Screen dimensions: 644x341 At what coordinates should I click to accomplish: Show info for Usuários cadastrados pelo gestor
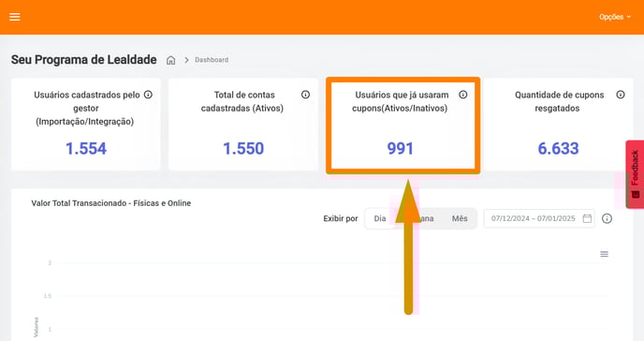148,95
